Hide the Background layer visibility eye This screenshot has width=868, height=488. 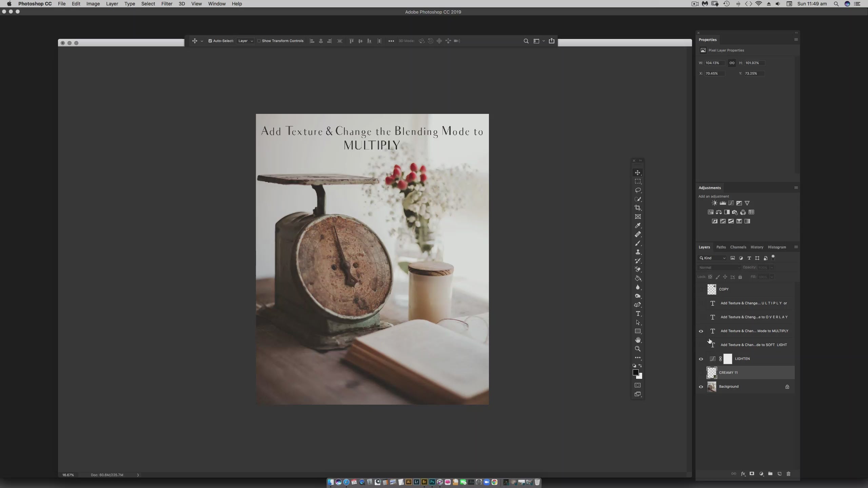701,387
